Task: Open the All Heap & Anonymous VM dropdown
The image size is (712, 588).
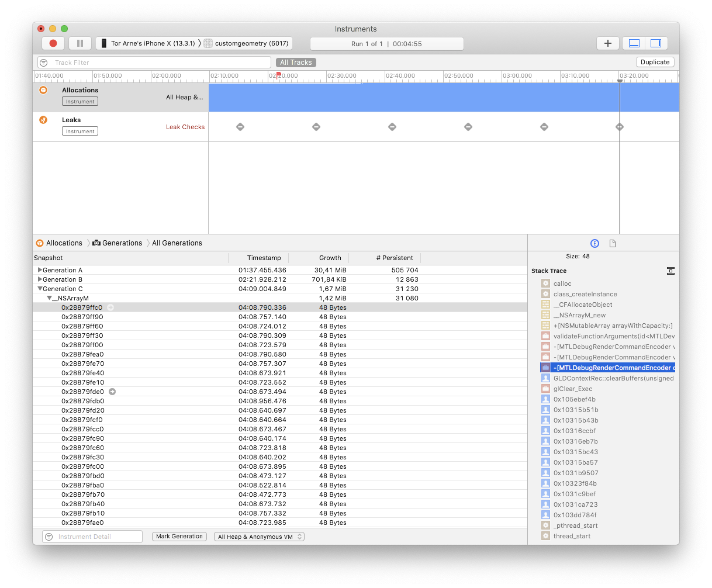Action: coord(259,537)
